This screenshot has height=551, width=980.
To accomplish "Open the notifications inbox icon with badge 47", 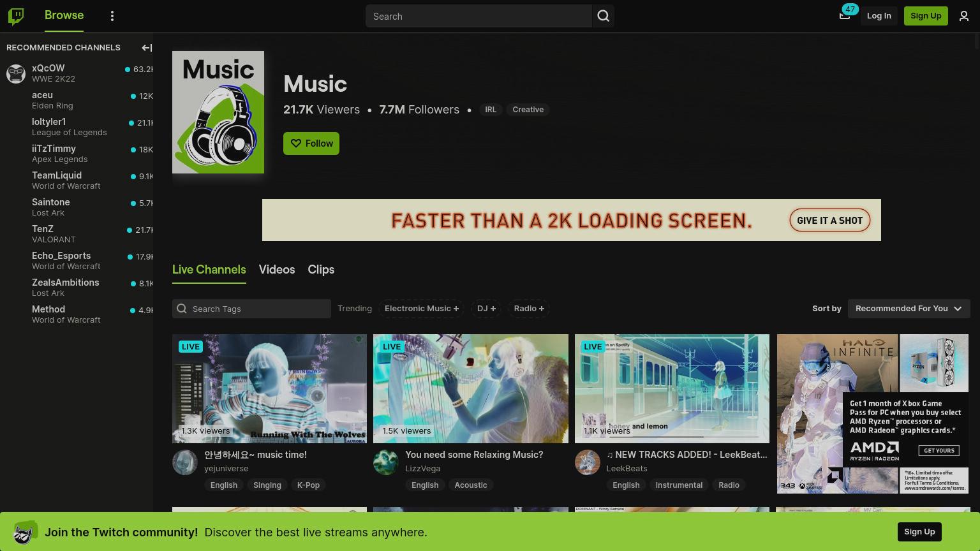I will [x=845, y=15].
